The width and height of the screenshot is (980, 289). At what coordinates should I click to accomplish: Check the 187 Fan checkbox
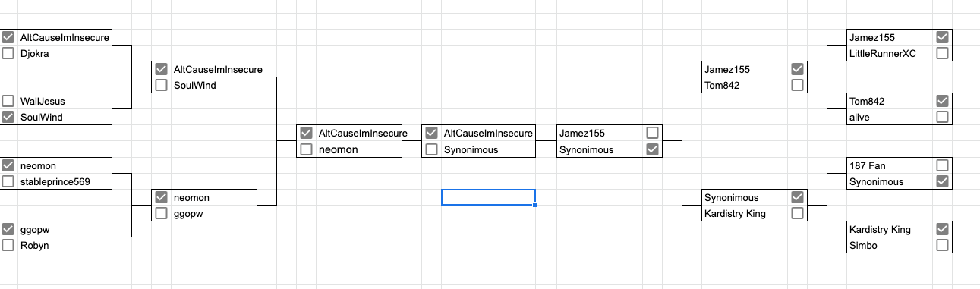coord(942,165)
